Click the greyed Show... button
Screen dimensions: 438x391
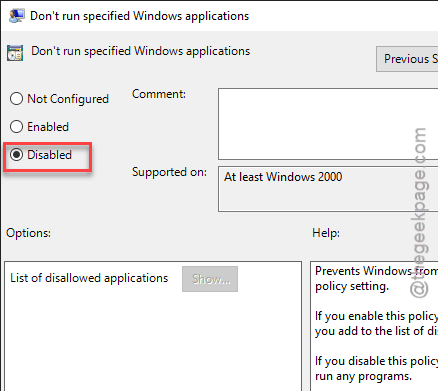[210, 279]
